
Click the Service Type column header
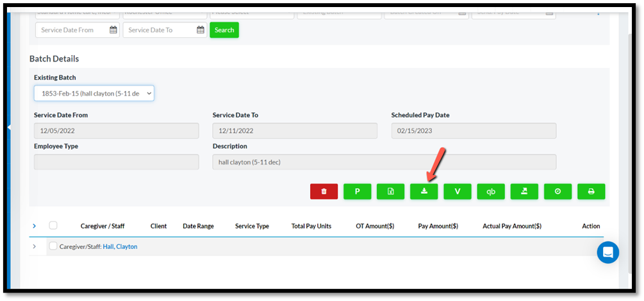pos(252,226)
